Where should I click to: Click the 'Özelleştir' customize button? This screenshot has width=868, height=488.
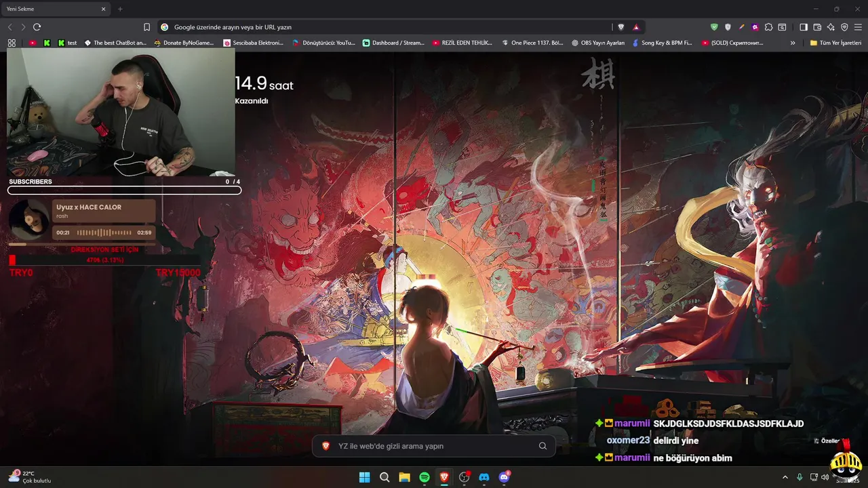point(827,441)
